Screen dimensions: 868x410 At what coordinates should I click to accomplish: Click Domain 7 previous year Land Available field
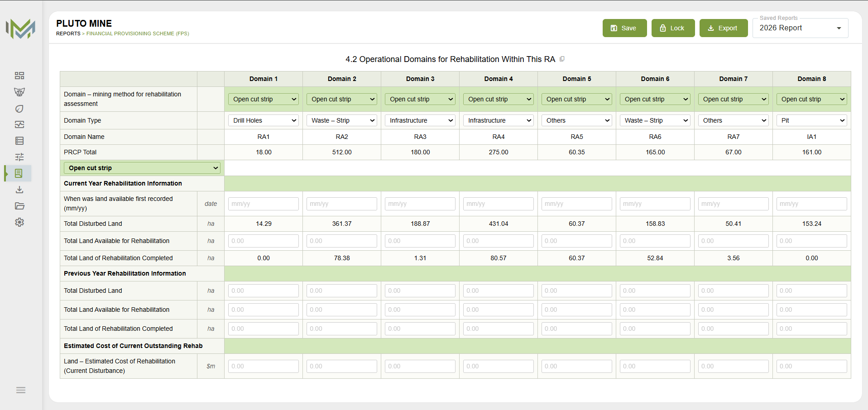[x=734, y=310]
